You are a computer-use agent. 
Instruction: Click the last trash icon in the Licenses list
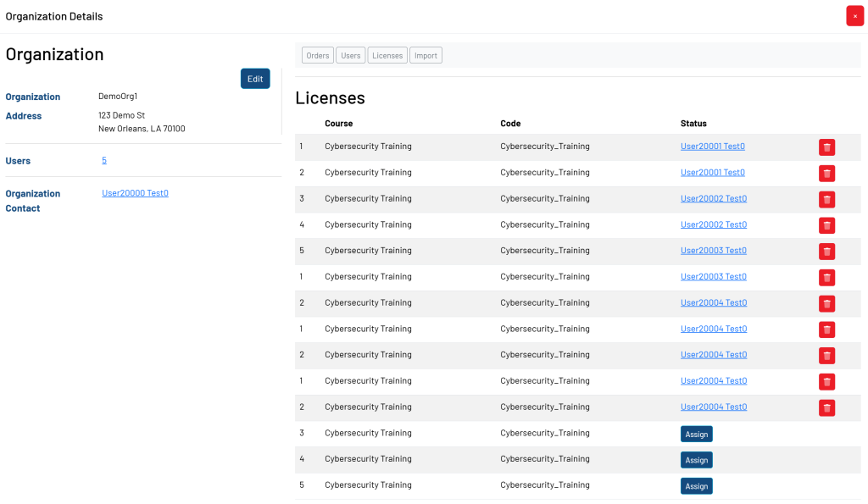pyautogui.click(x=826, y=408)
